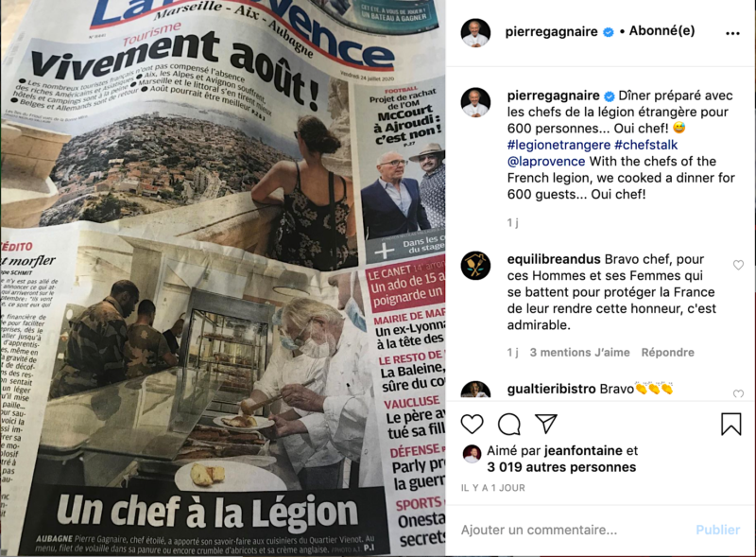Viewport: 756px width, 557px height.
Task: Focus the Ajouter un commentaire field
Action: (574, 530)
